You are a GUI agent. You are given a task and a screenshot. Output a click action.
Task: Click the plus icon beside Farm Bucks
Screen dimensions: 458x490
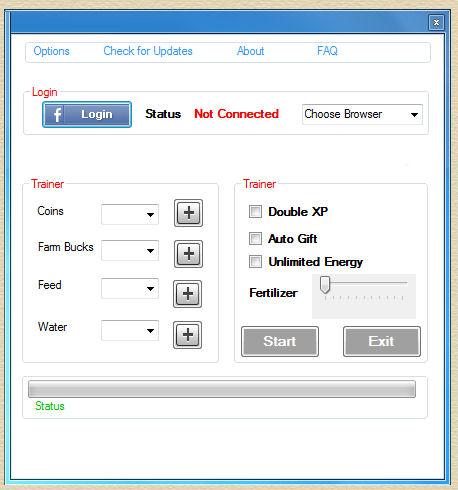click(x=188, y=254)
